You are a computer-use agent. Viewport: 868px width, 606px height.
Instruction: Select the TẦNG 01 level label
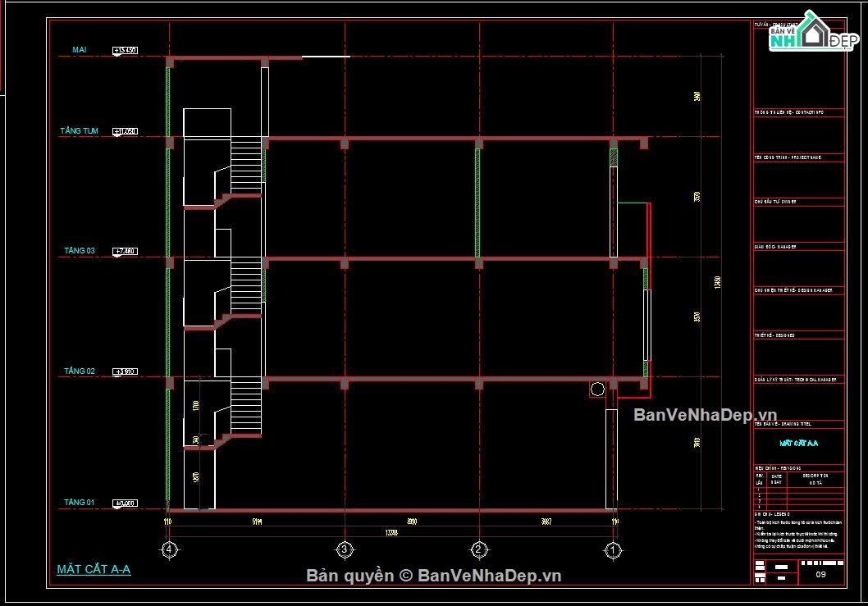80,502
